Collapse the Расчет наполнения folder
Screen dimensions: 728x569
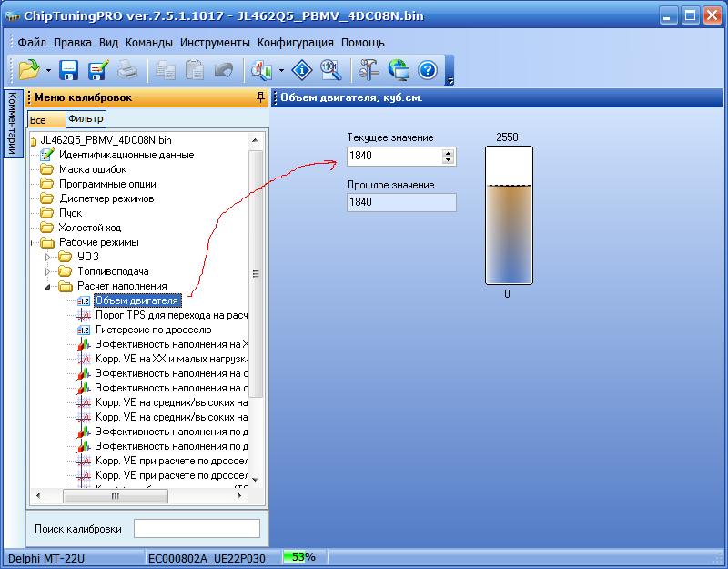(x=47, y=287)
